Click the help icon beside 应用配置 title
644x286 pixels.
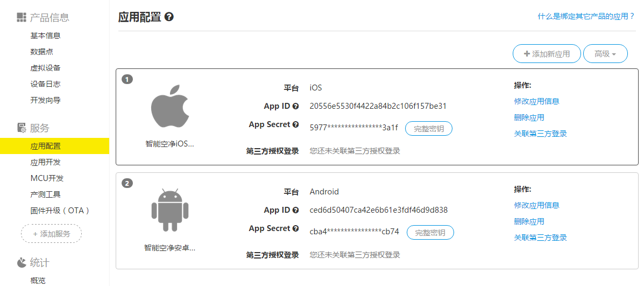click(169, 17)
